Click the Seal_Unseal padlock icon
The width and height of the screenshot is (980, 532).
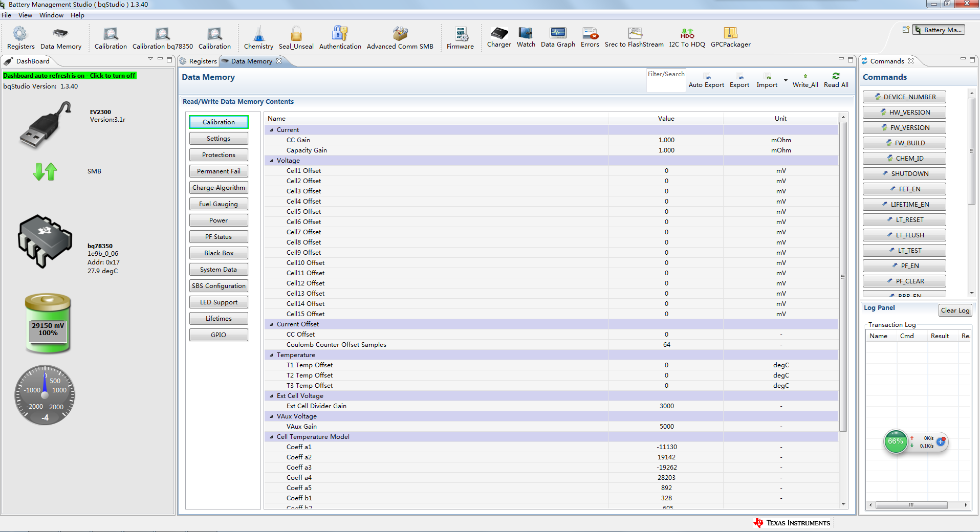coord(296,35)
